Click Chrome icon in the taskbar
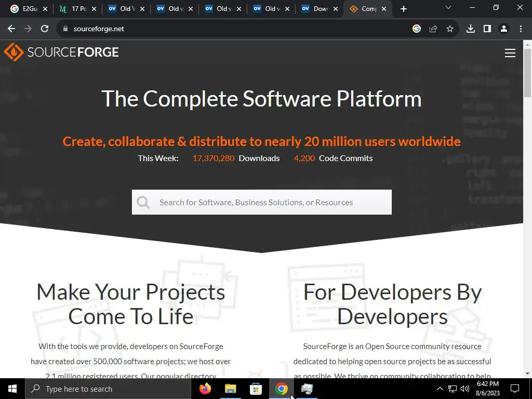This screenshot has width=532, height=399. pyautogui.click(x=281, y=389)
